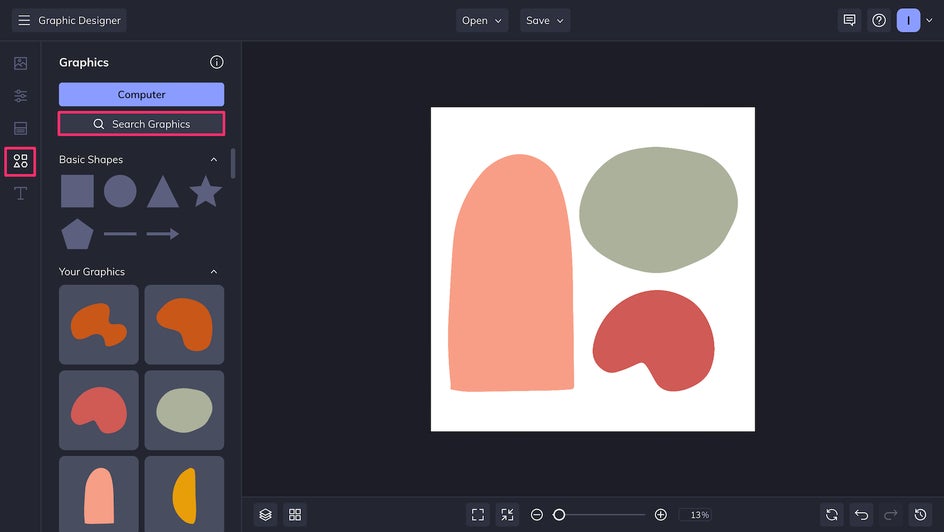Select the peach arch shape thumbnail
Viewport: 944px width, 532px height.
[99, 494]
